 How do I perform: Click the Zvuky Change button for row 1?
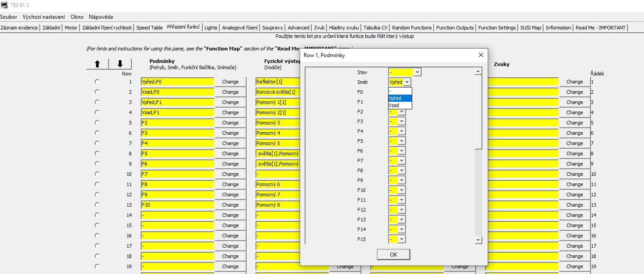coord(574,82)
